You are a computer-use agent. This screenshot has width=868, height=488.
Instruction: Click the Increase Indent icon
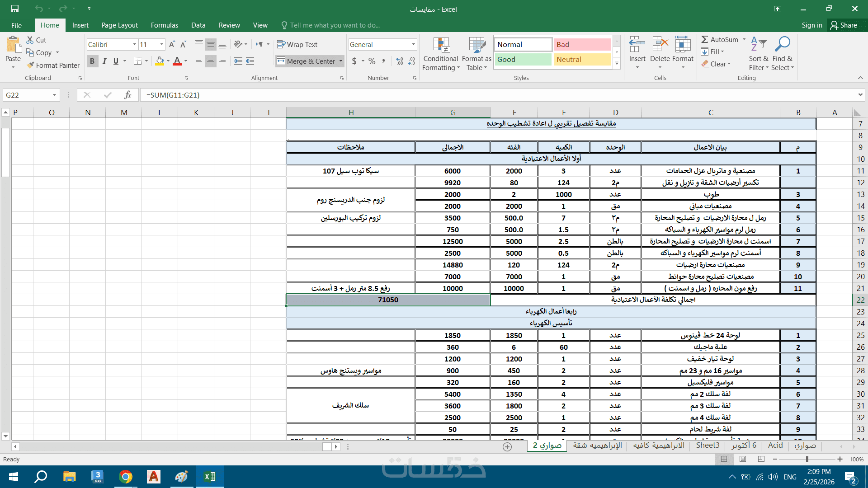pos(250,61)
